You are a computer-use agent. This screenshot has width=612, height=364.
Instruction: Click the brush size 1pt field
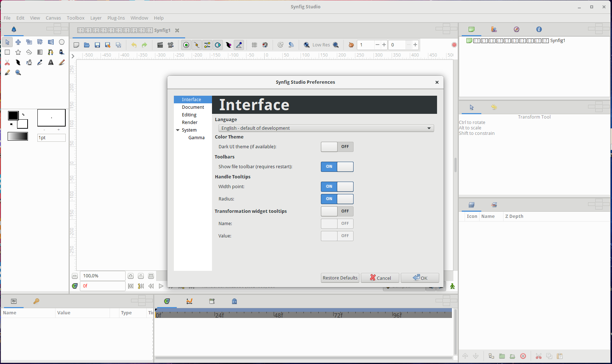[x=52, y=138]
